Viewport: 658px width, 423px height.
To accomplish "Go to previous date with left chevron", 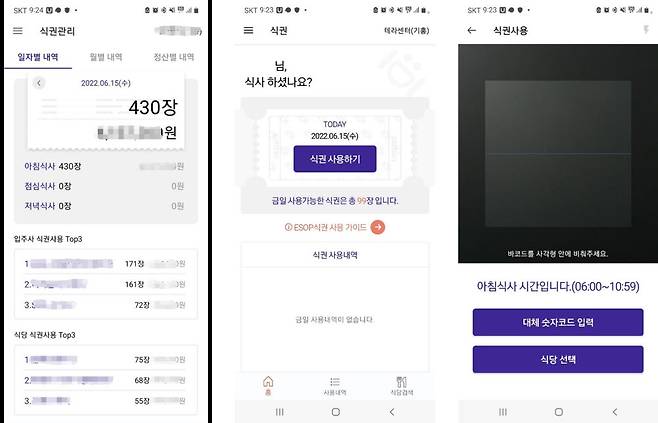I will 39,83.
